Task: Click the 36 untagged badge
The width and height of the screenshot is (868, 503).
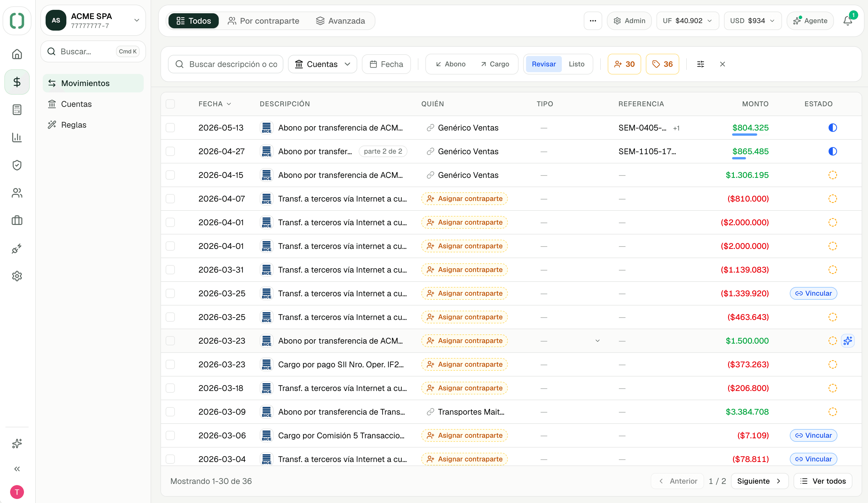Action: (x=662, y=64)
